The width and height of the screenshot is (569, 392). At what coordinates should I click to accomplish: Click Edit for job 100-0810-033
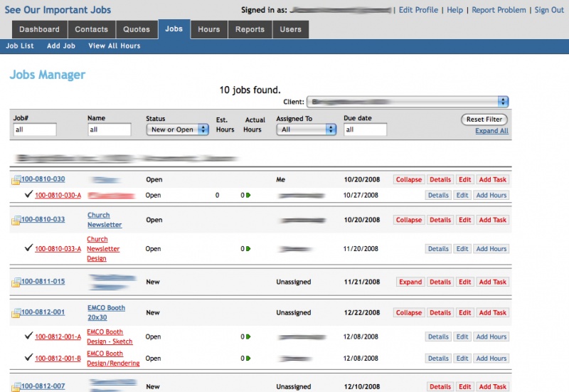pos(465,220)
